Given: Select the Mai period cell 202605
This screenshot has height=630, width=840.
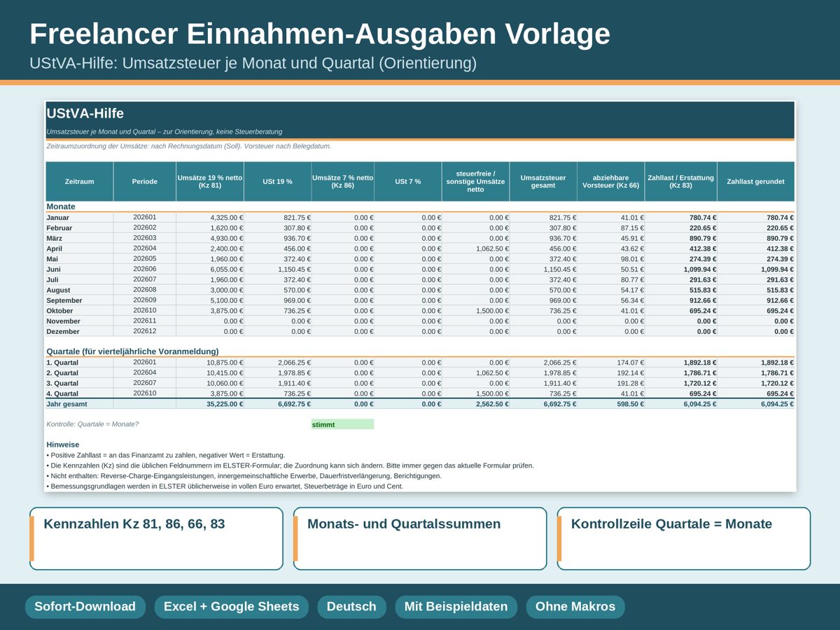Looking at the screenshot, I should [x=145, y=259].
